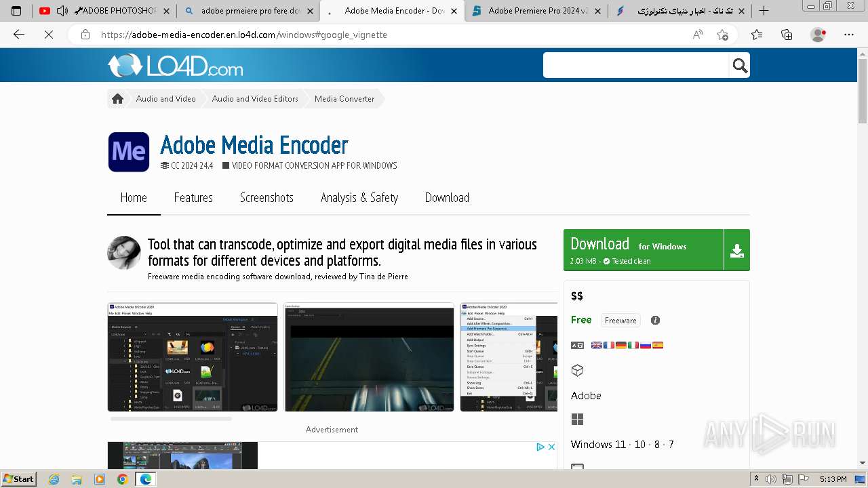The image size is (868, 488).
Task: Click the home breadcrumb icon
Action: coord(117,99)
